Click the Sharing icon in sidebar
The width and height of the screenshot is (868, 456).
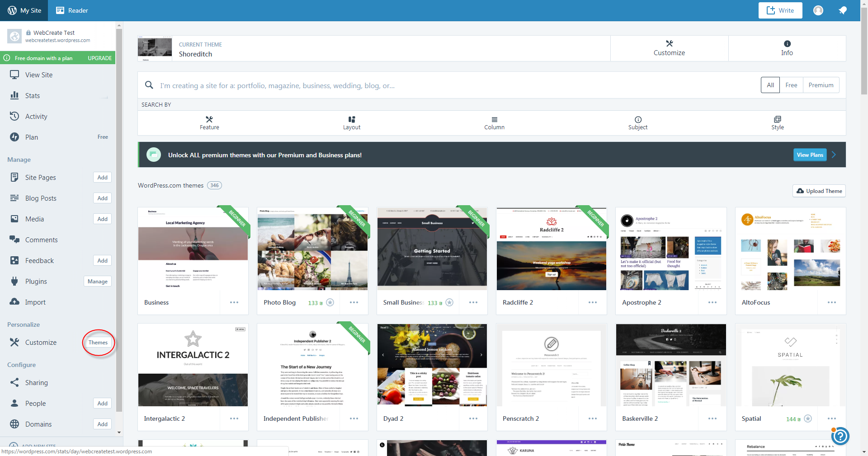[x=14, y=382]
